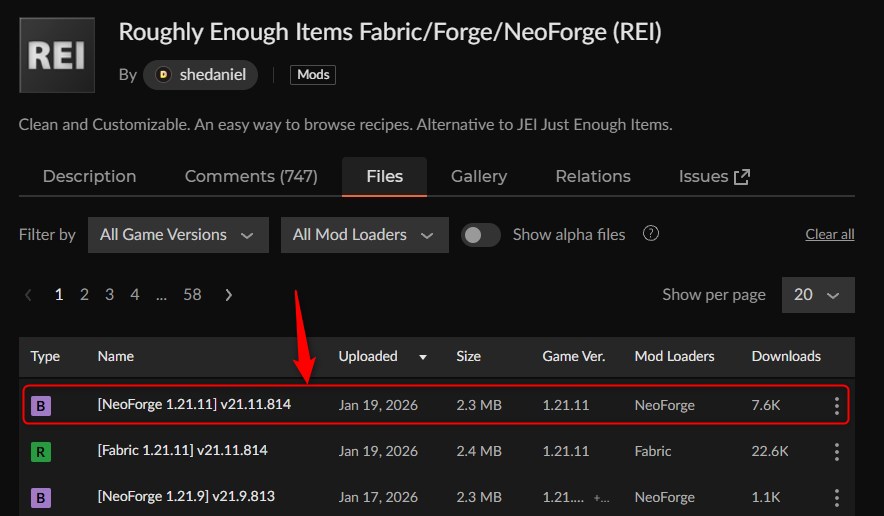The height and width of the screenshot is (516, 884).
Task: Enable the Show alpha files toggle
Action: point(481,235)
